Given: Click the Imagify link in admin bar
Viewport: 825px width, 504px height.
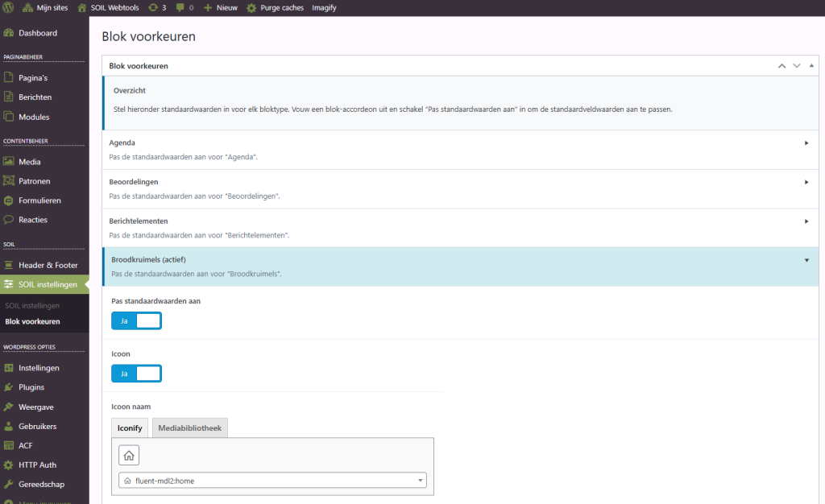Looking at the screenshot, I should (324, 7).
